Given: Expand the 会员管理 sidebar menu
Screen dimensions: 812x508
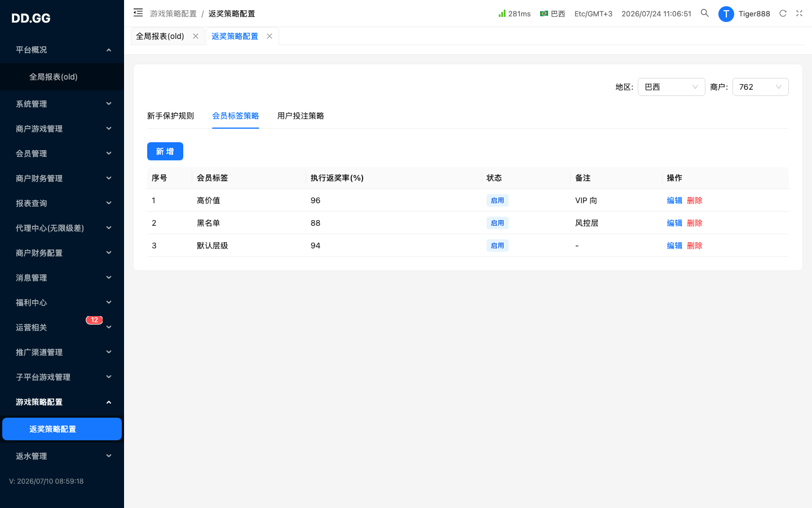Looking at the screenshot, I should coord(62,154).
